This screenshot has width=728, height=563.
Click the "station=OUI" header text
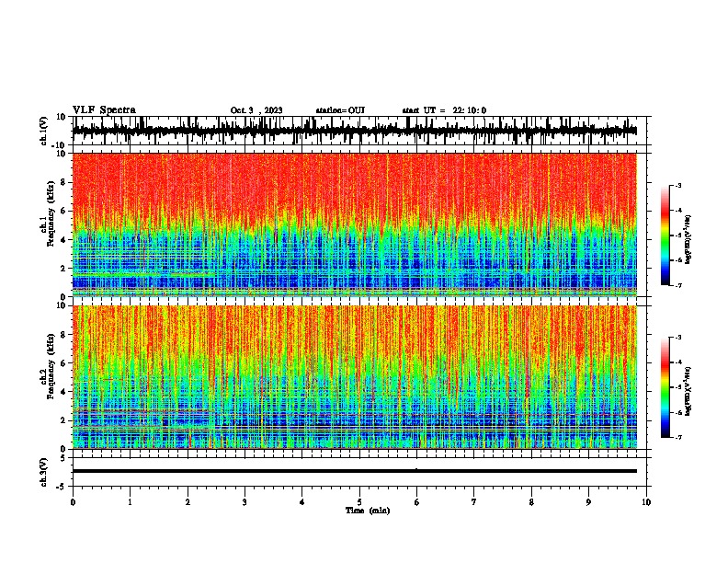[340, 110]
